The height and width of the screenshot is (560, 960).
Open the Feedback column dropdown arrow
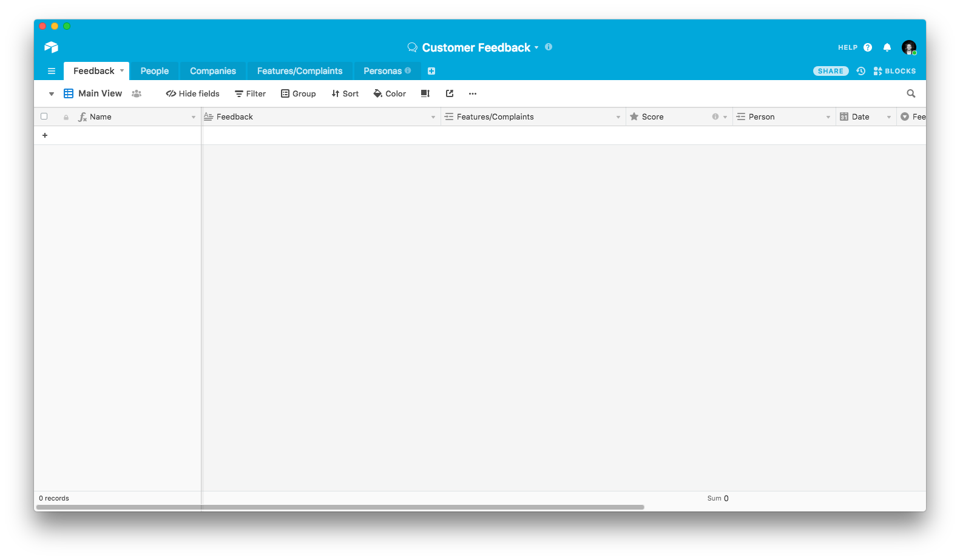(433, 117)
